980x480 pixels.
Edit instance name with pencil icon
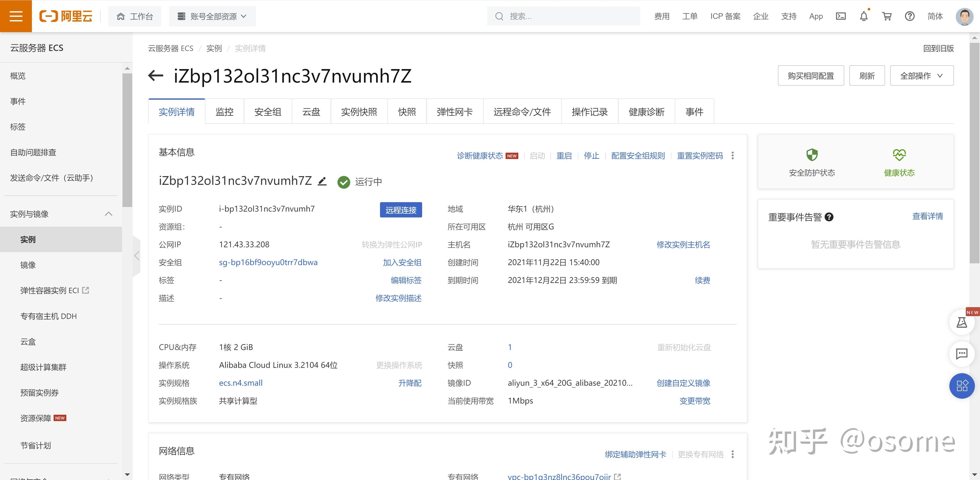click(322, 181)
